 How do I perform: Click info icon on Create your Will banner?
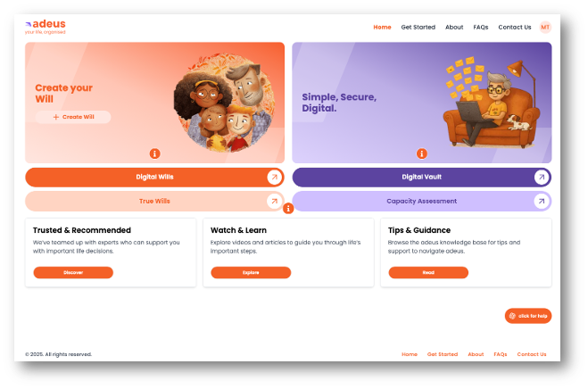coord(155,153)
